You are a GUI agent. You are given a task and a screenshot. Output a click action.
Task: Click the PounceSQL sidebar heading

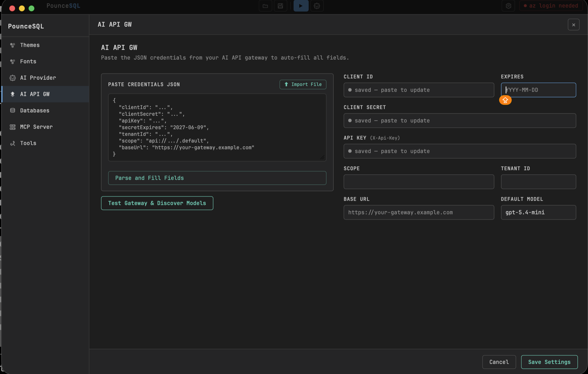[26, 26]
